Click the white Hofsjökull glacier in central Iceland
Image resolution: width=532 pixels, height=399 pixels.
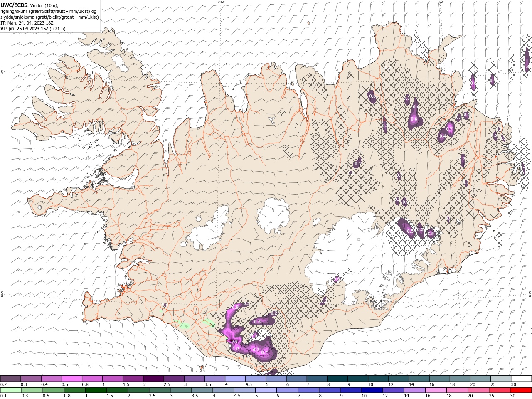point(273,216)
